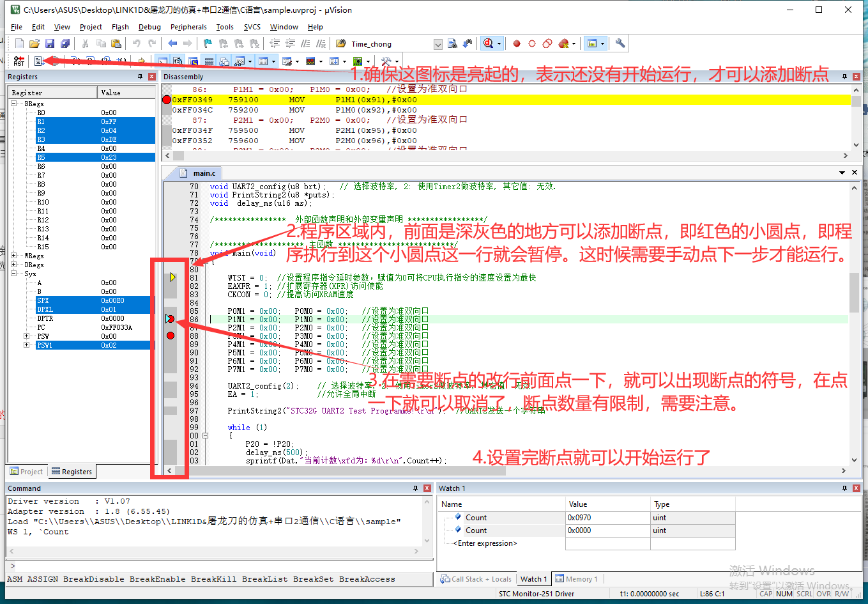Viewport: 868px width, 604px height.
Task: Toggle auto-hide pin on Watch 1 panel
Action: point(845,488)
